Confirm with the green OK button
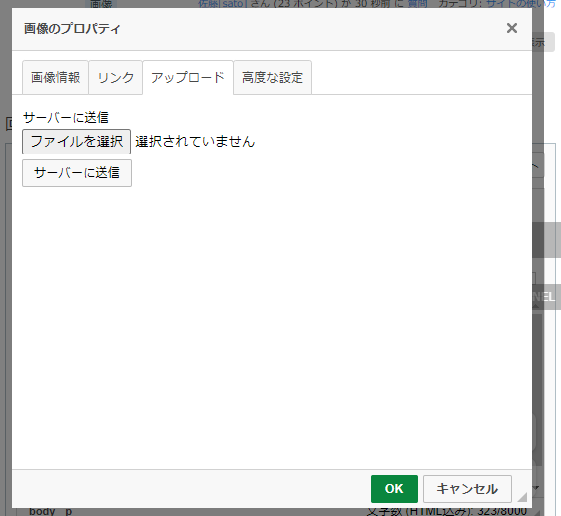Screen dimensions: 561x516 [x=394, y=489]
